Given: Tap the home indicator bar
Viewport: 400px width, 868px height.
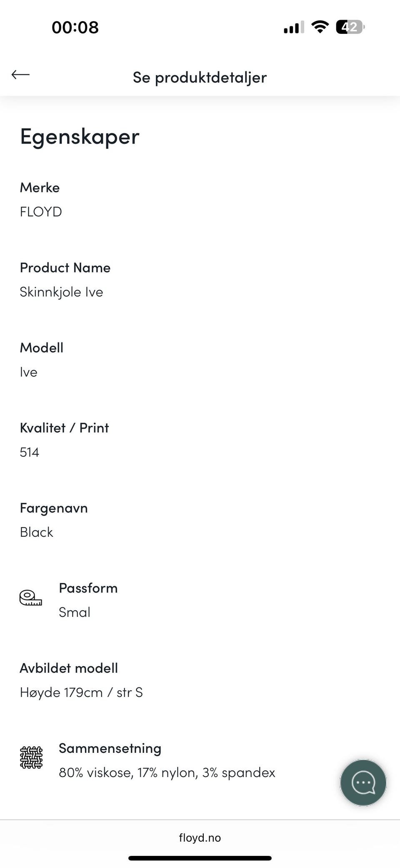Looking at the screenshot, I should tap(200, 858).
